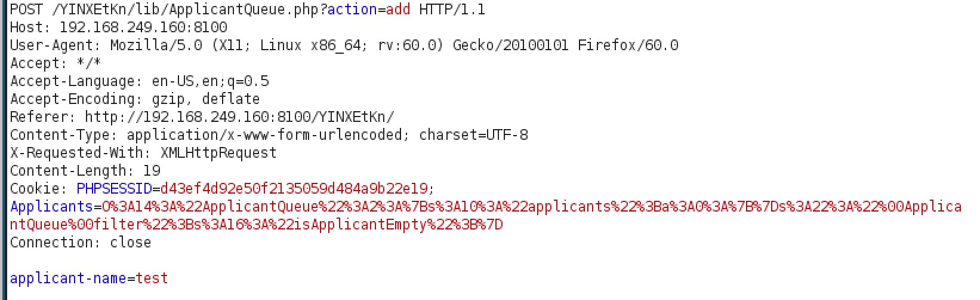Click the PHPSESSID cookie name
Screen dimensions: 980x300
coord(114,189)
